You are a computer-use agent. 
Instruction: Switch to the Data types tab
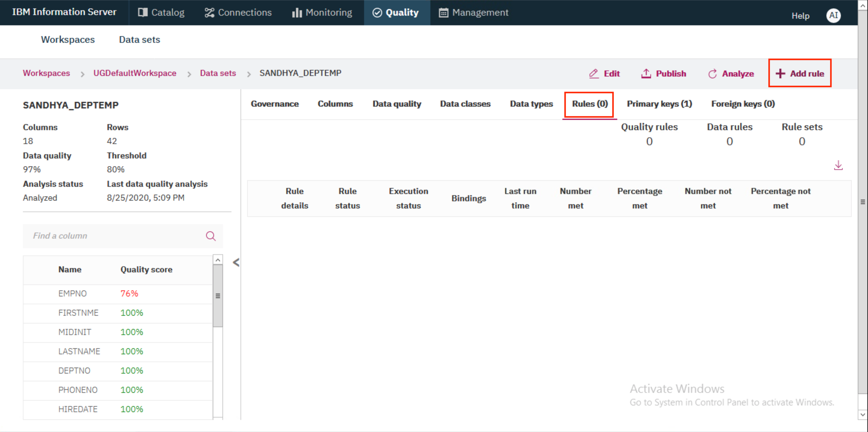coord(531,104)
